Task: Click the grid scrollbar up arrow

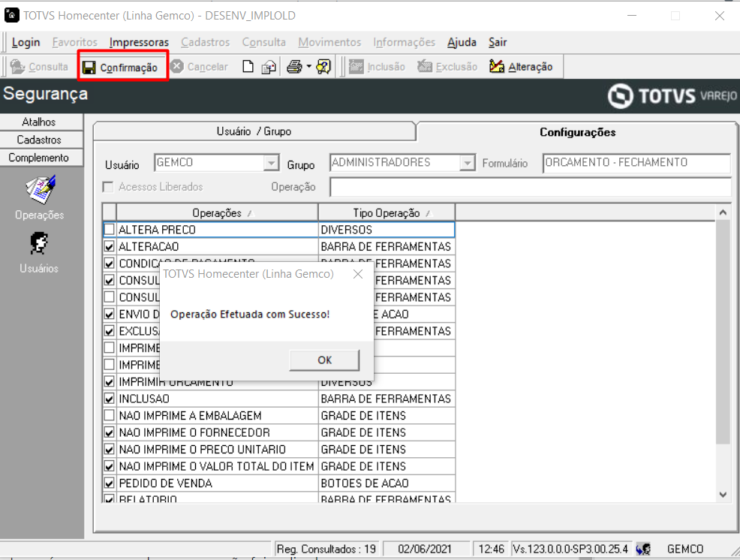Action: pyautogui.click(x=723, y=212)
